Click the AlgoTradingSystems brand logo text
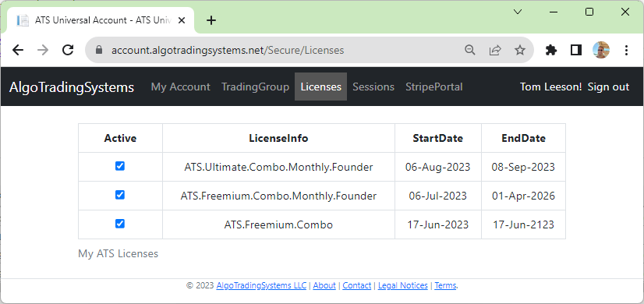644x304 pixels. (x=72, y=87)
